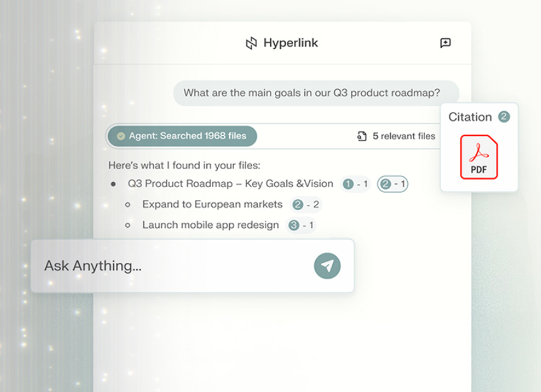Expand the Agent: Searched 1968 files pill
541x392 pixels.
pos(182,136)
